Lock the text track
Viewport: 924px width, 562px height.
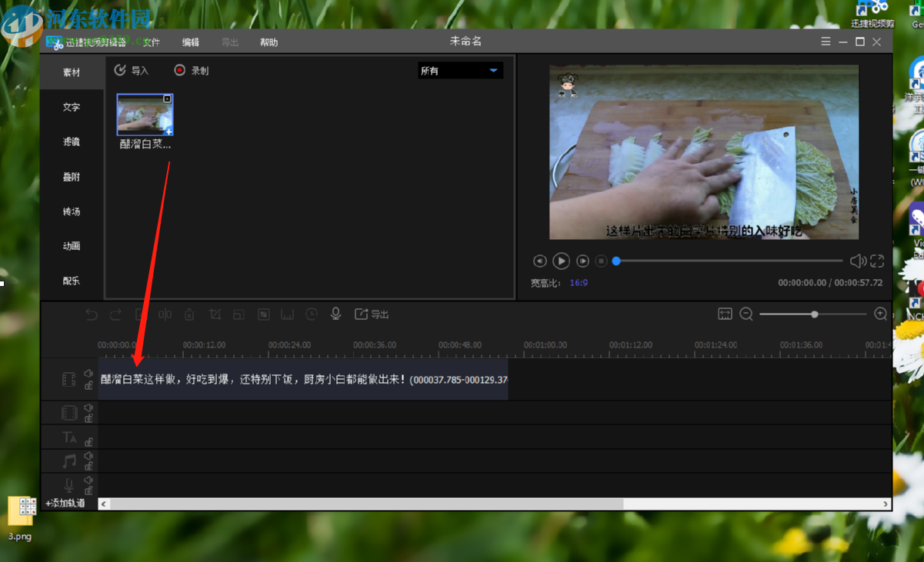[x=88, y=442]
